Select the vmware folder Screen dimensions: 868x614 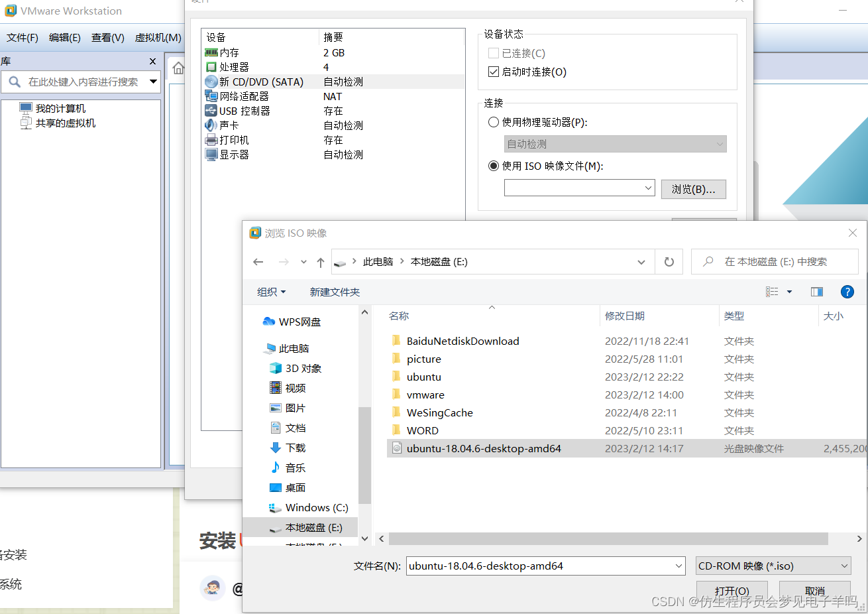click(x=425, y=395)
